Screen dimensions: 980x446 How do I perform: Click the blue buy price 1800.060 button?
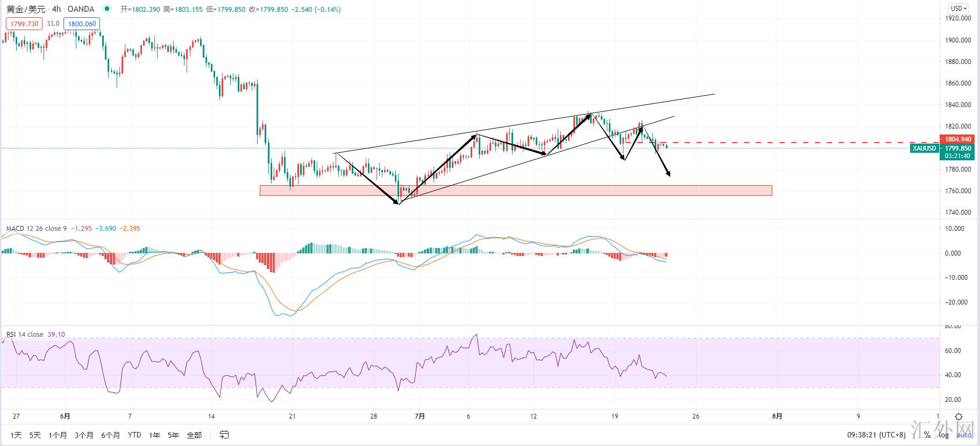pyautogui.click(x=81, y=24)
